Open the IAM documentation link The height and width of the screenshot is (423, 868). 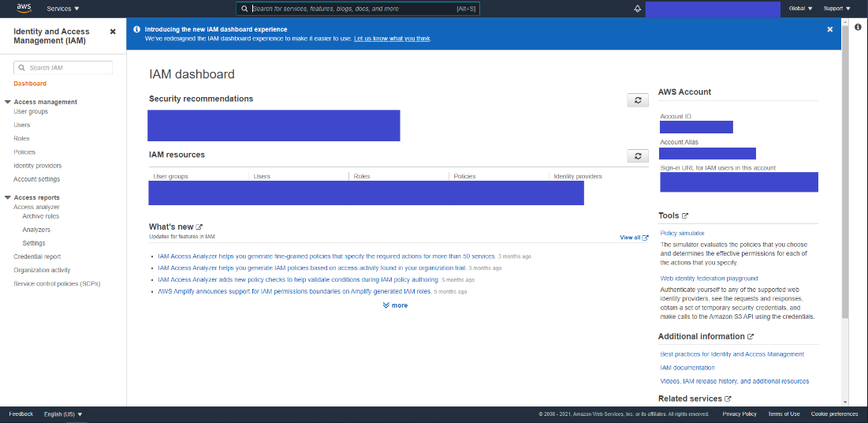click(687, 368)
